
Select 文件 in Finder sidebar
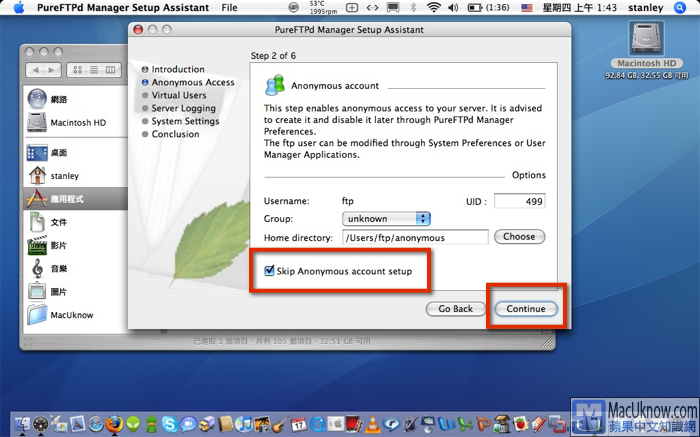click(76, 222)
